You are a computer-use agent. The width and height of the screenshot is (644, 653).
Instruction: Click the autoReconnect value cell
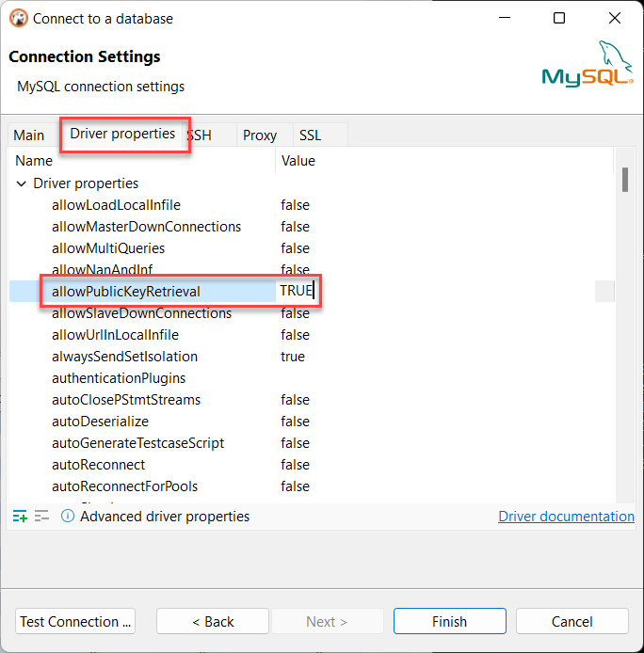point(296,465)
